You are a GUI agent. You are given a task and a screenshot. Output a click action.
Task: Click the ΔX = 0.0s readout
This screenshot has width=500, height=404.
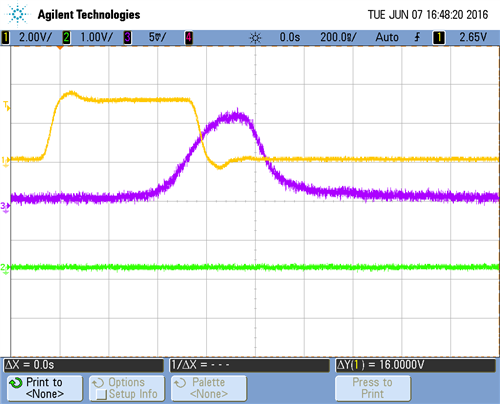[83, 365]
